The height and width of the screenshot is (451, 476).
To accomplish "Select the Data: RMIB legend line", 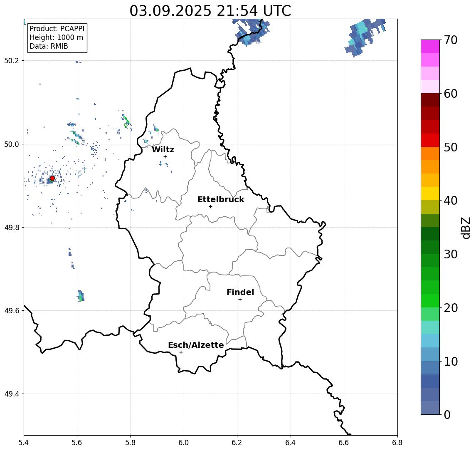I will coord(49,46).
